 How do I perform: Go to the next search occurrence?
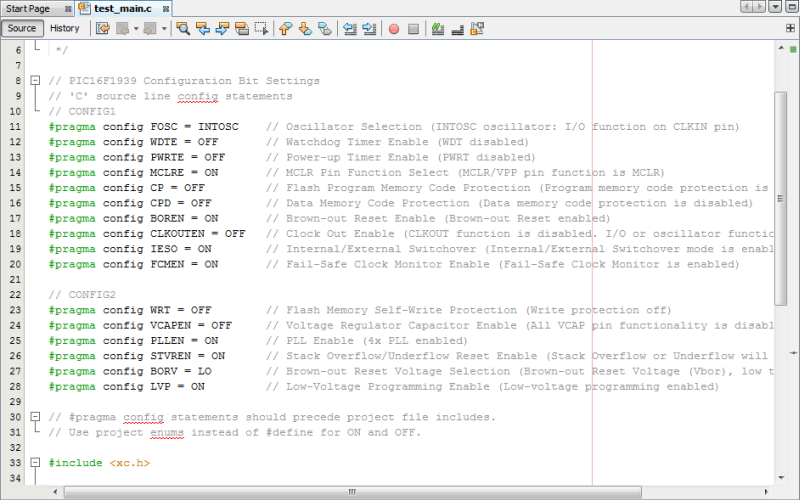pyautogui.click(x=222, y=29)
